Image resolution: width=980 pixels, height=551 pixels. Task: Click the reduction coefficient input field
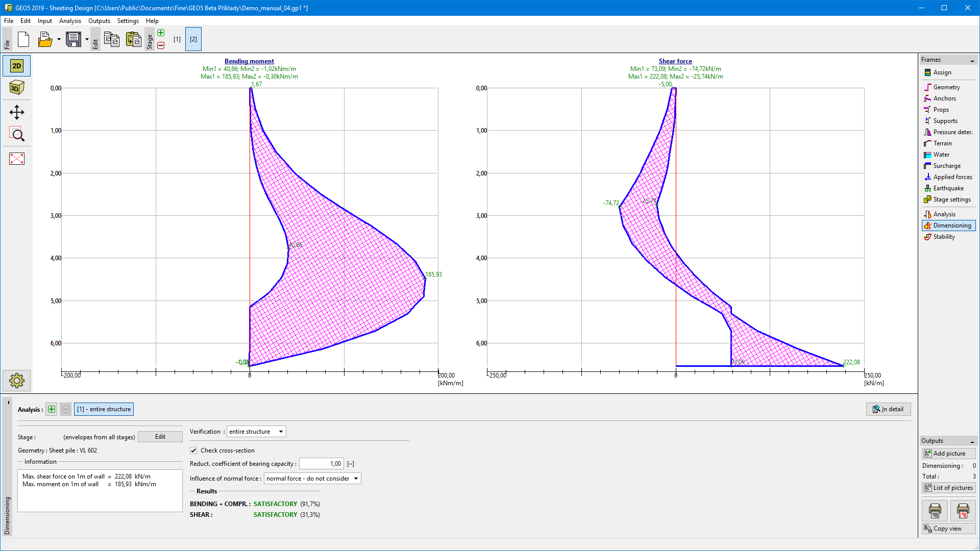321,464
